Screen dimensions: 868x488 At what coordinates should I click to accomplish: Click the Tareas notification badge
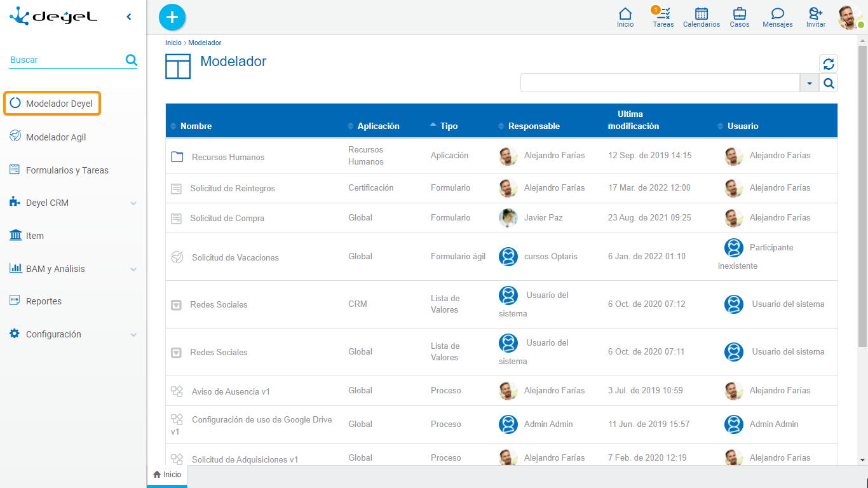coord(655,10)
